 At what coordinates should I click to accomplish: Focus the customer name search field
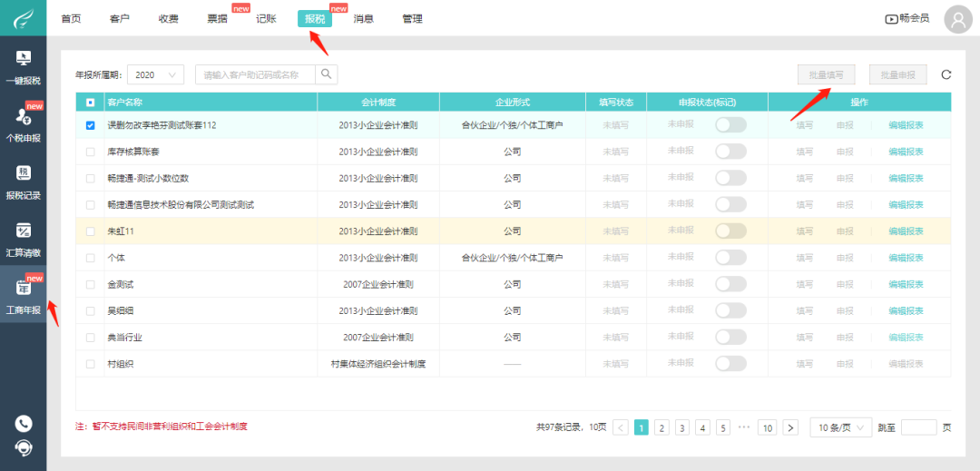point(255,74)
